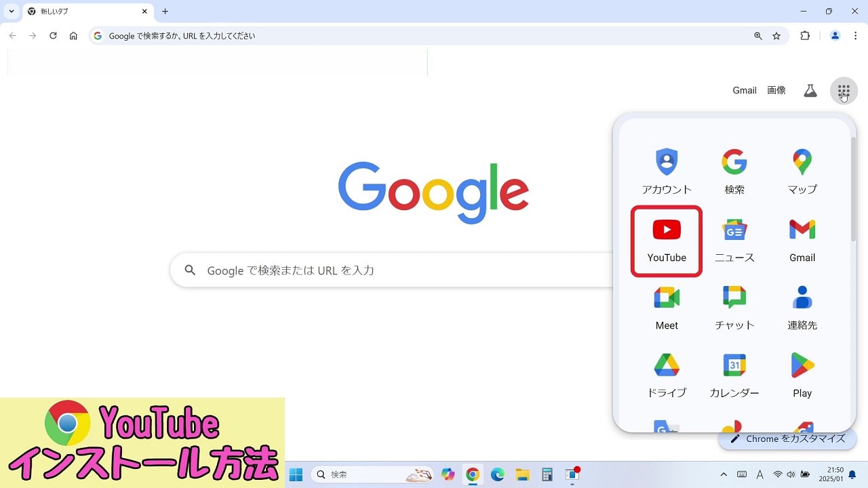Close the Google apps grid launcher button
The height and width of the screenshot is (488, 868).
click(844, 91)
